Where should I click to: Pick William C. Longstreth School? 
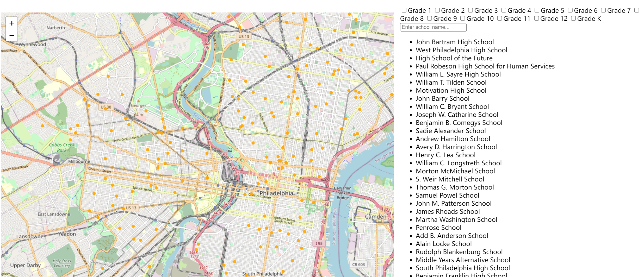point(459,163)
